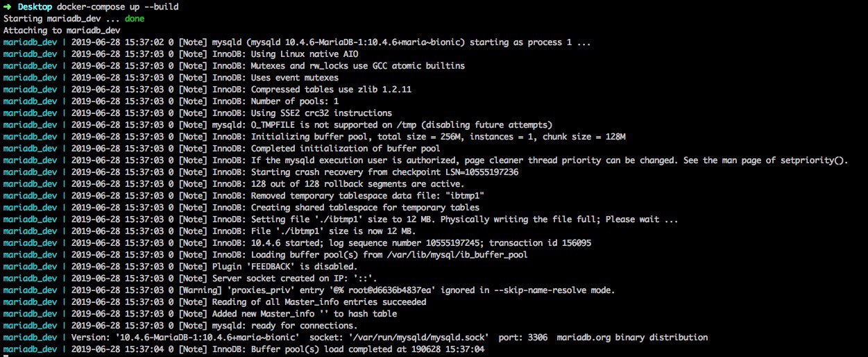Click 'mysqld: ready for connections' text
The height and width of the screenshot is (357, 868).
[283, 326]
